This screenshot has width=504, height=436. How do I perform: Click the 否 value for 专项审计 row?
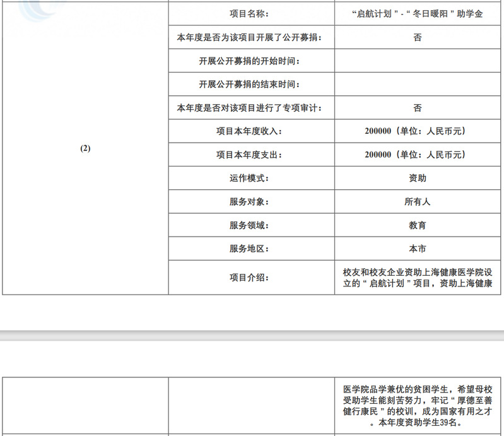pos(417,108)
